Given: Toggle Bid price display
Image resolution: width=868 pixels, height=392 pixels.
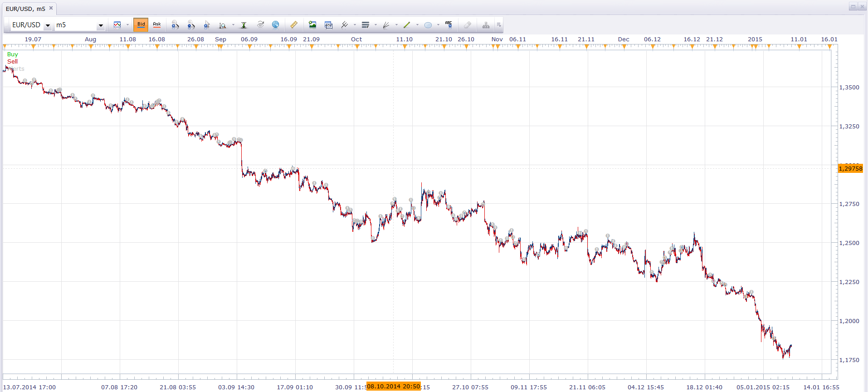Looking at the screenshot, I should click(141, 24).
